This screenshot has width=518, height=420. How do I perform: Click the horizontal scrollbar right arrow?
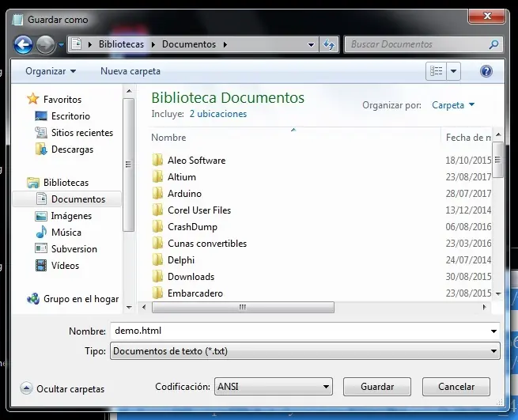(x=484, y=308)
